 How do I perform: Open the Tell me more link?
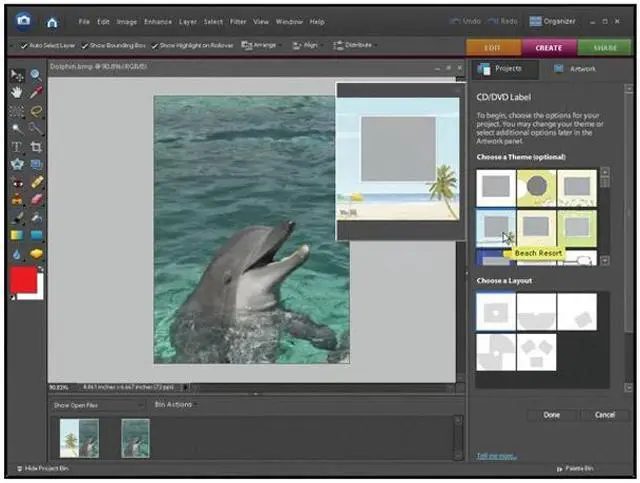pos(496,456)
